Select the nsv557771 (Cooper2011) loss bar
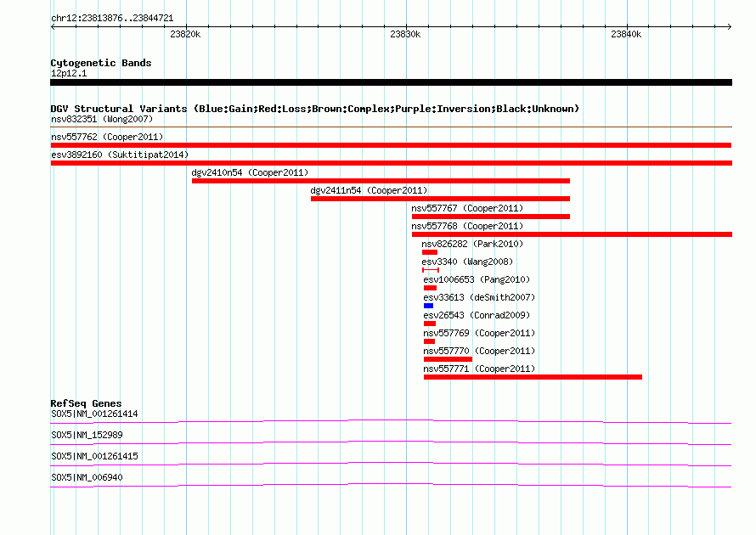The height and width of the screenshot is (535, 756). (533, 377)
